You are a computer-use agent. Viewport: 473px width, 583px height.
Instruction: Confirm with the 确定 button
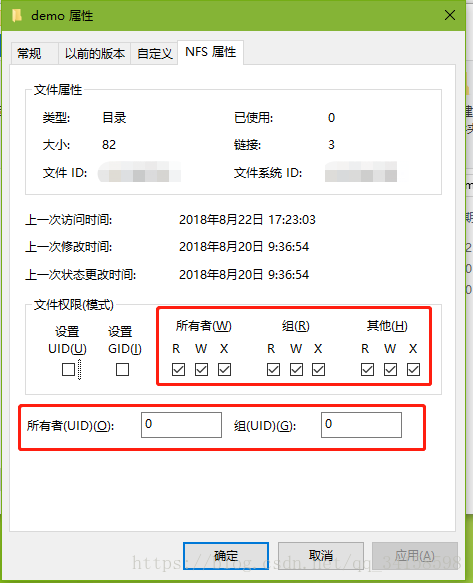tap(226, 555)
